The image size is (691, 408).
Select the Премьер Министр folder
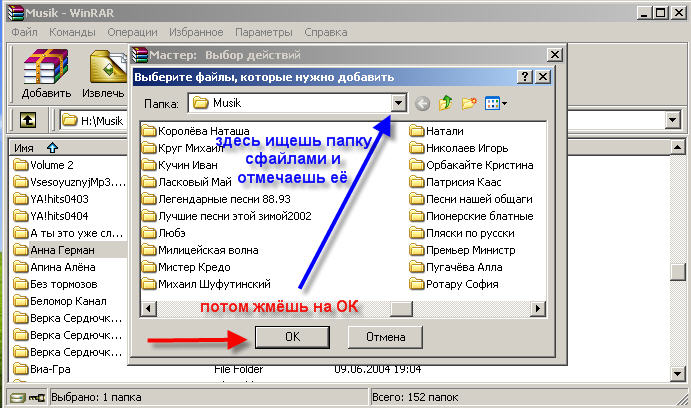pyautogui.click(x=462, y=250)
